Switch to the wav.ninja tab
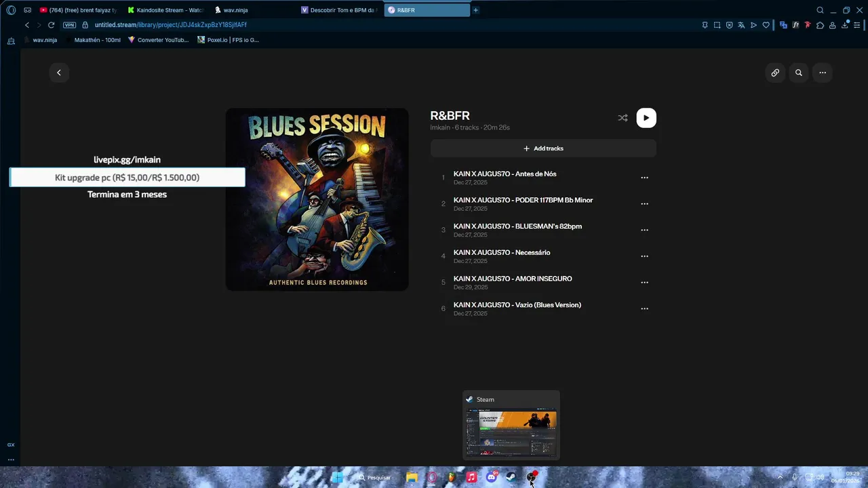This screenshot has width=868, height=488. (x=252, y=10)
